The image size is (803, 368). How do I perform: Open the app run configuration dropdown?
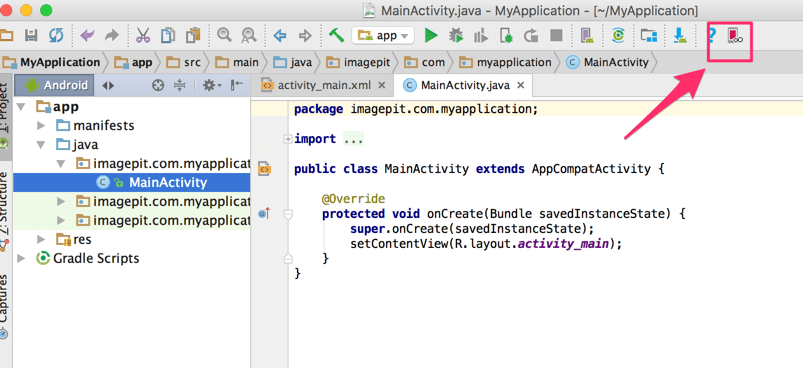383,35
